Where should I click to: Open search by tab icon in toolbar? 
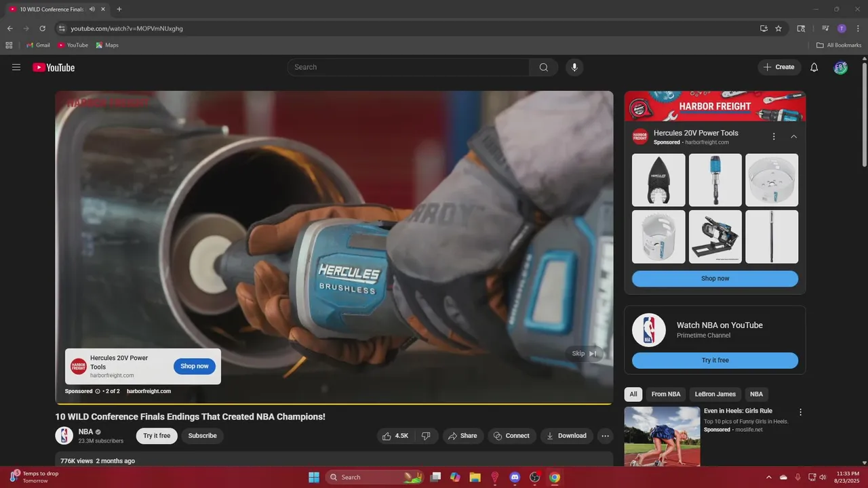point(801,28)
